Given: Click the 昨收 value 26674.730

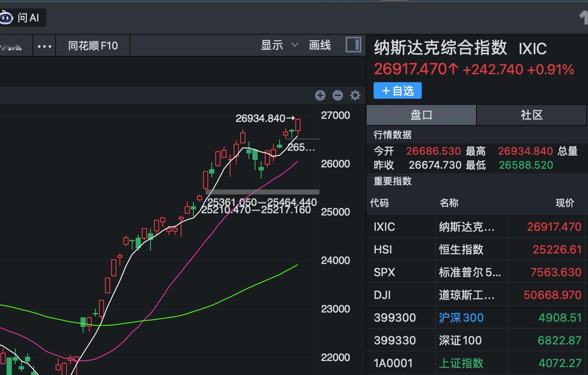Looking at the screenshot, I should coord(435,165).
